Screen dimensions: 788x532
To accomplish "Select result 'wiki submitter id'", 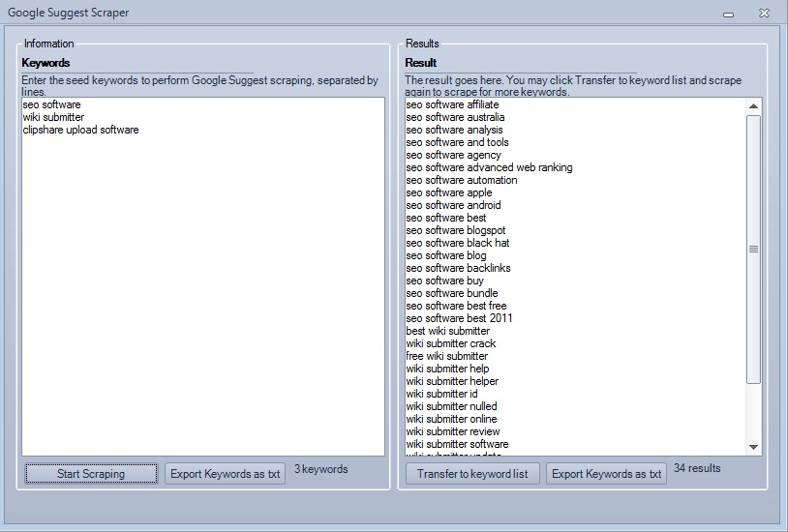I will (x=441, y=394).
